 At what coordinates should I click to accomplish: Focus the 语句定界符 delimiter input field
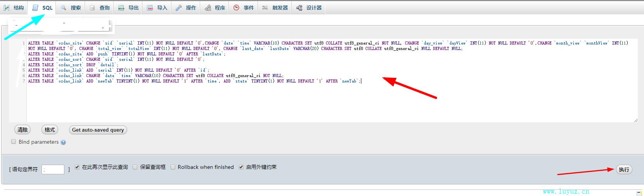pos(53,169)
